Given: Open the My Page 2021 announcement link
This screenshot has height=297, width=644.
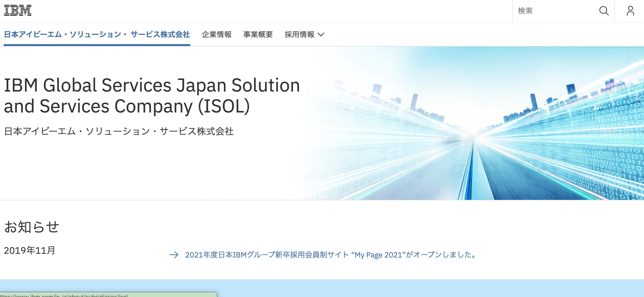Looking at the screenshot, I should coord(331,255).
